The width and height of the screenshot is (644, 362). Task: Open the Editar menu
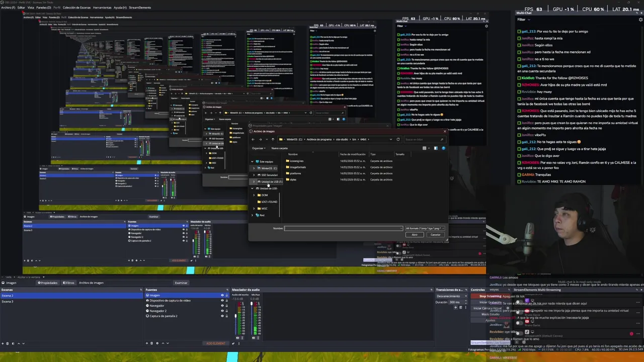[21, 8]
